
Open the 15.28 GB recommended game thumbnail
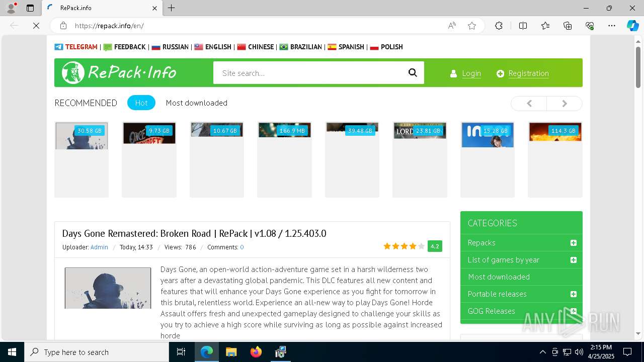point(488,159)
